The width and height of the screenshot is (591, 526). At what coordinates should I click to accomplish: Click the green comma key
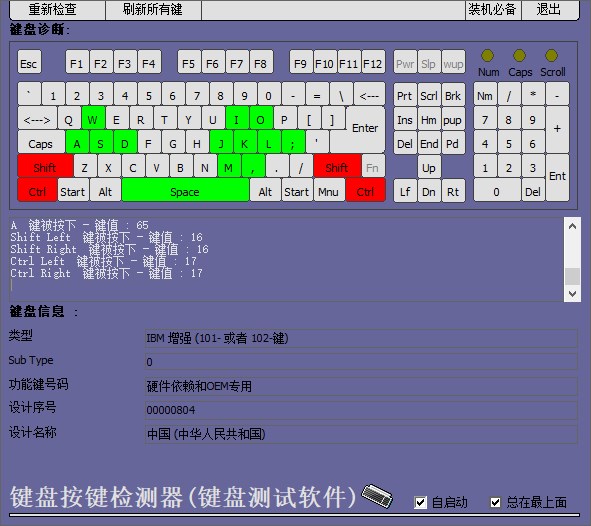tap(253, 166)
